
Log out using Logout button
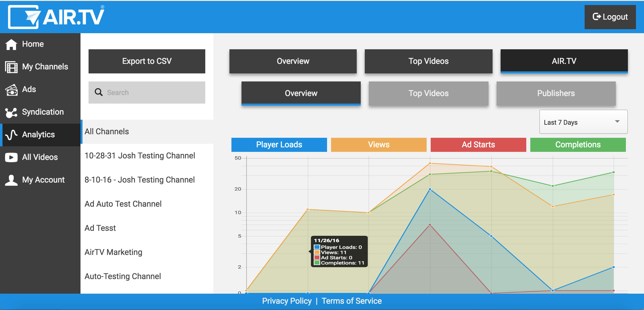610,17
